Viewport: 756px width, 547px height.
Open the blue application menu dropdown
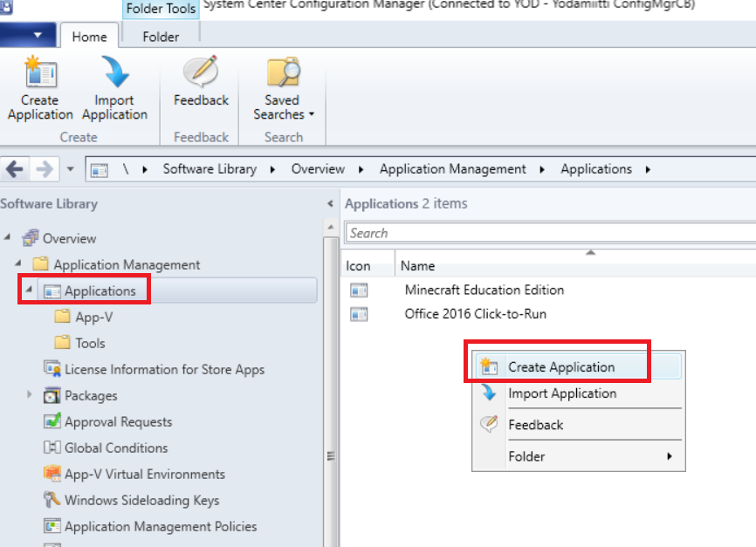point(27,35)
